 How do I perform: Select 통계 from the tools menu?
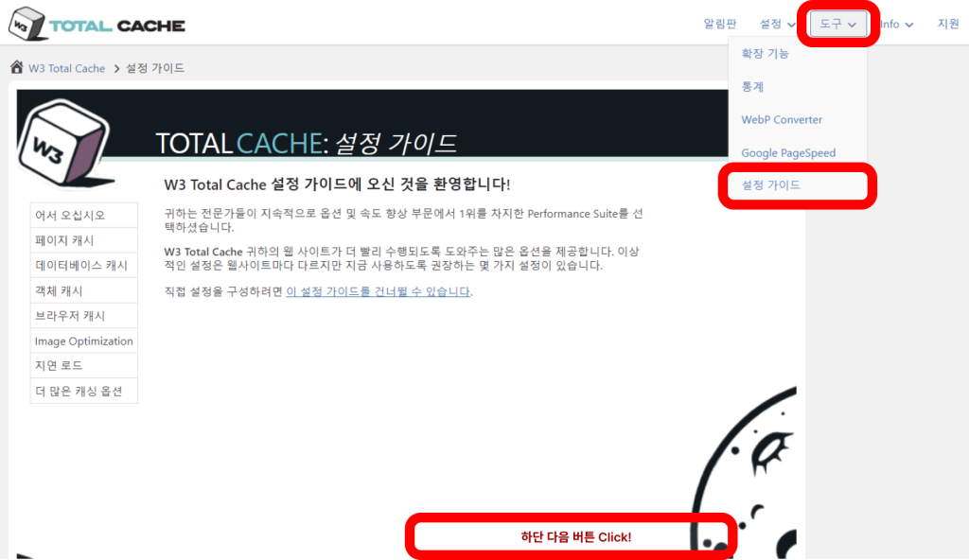752,86
